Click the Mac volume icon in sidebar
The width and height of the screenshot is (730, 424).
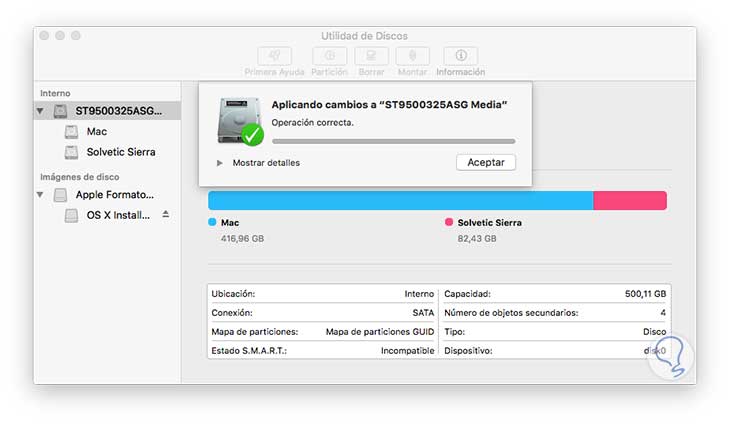[71, 132]
